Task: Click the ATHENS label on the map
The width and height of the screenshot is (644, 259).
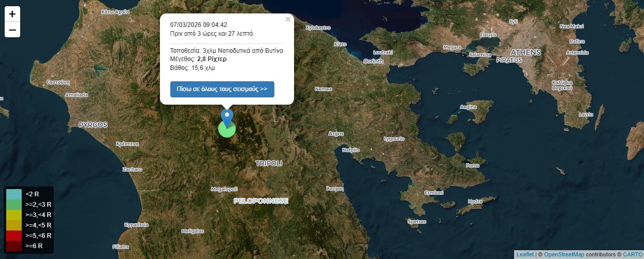Action: (525, 52)
